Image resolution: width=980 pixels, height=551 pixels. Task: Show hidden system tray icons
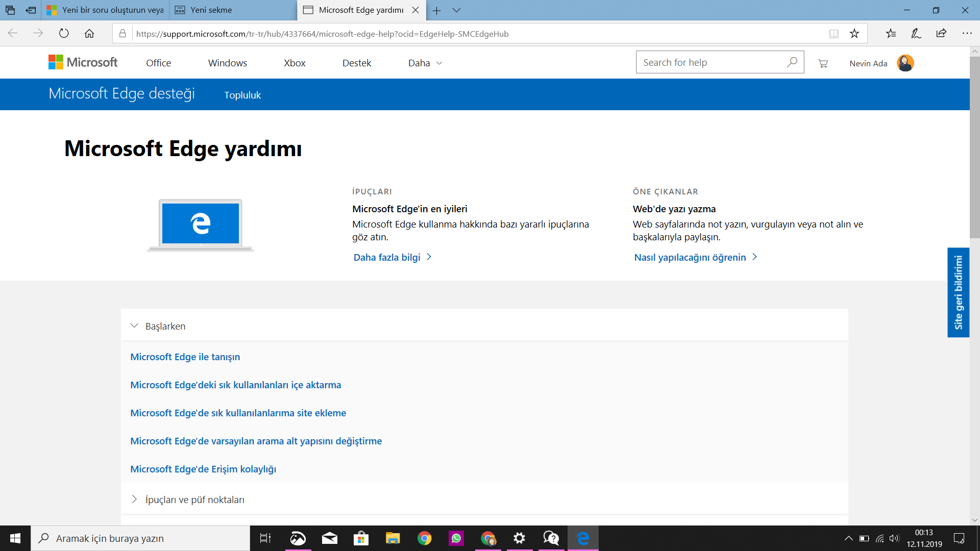[848, 538]
